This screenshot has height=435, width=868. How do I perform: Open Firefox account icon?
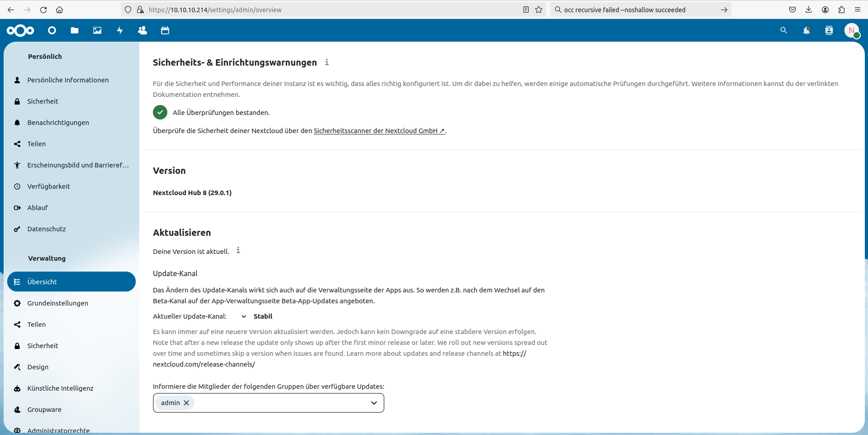(825, 10)
